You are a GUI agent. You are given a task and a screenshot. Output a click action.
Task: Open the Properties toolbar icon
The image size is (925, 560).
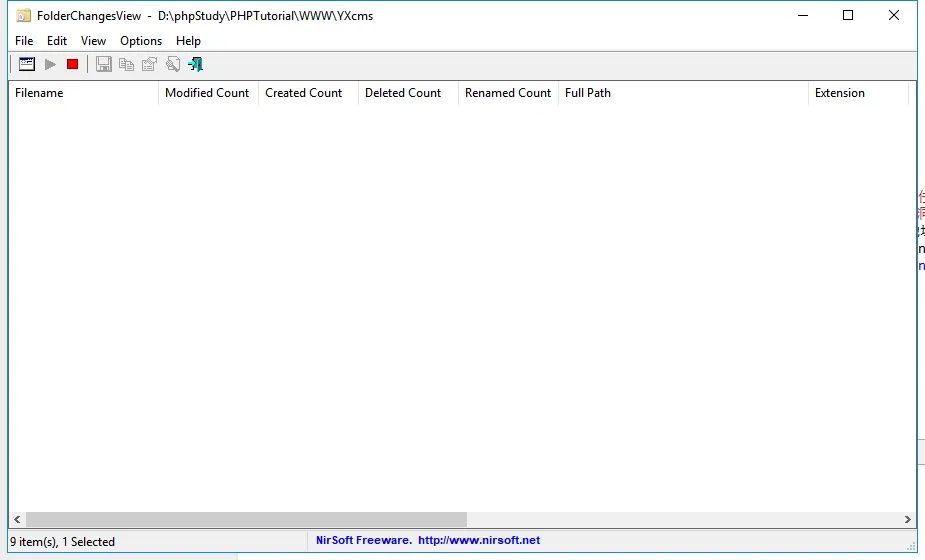click(x=149, y=64)
